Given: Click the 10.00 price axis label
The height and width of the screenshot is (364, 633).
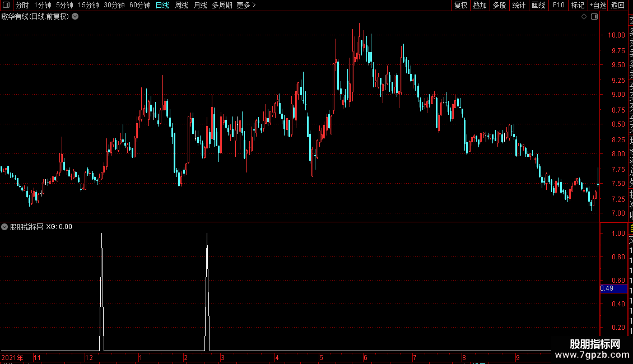Looking at the screenshot, I should (616, 35).
